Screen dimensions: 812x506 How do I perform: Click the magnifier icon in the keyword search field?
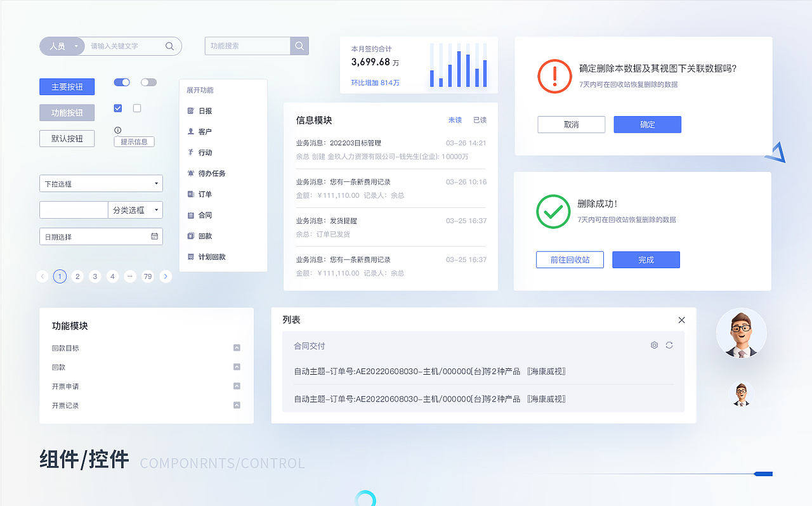[x=169, y=46]
